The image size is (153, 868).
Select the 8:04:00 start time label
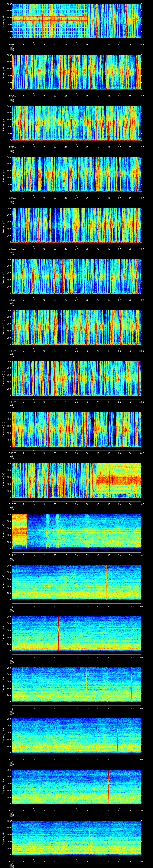12,197
